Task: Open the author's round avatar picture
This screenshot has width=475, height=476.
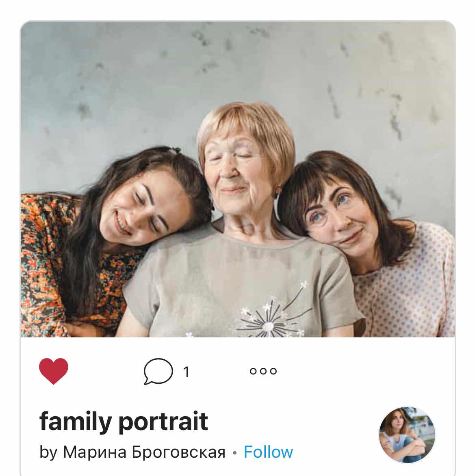Action: click(x=407, y=435)
